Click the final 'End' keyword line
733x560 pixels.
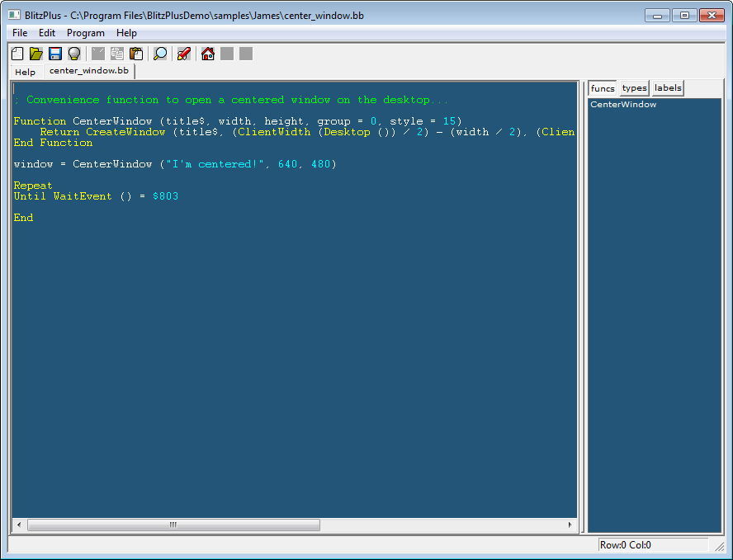click(x=23, y=218)
